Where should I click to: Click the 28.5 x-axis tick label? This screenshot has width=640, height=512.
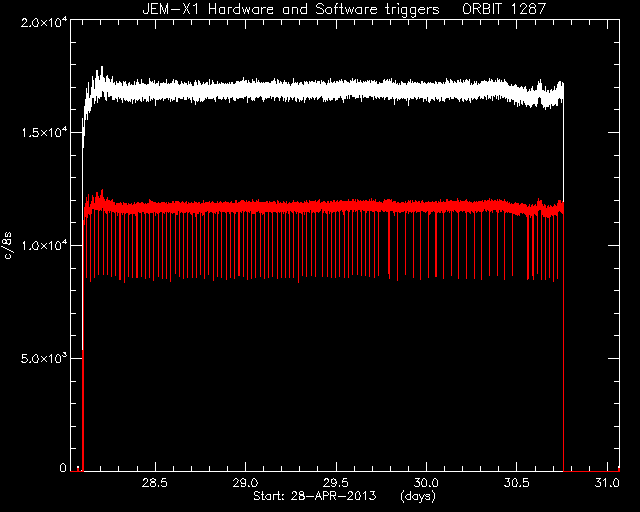coord(155,483)
